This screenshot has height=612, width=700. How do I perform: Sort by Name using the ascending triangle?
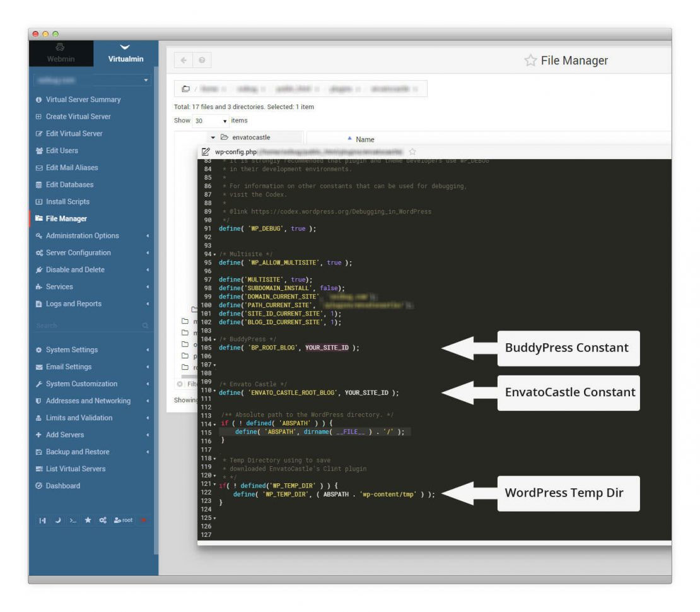(349, 138)
